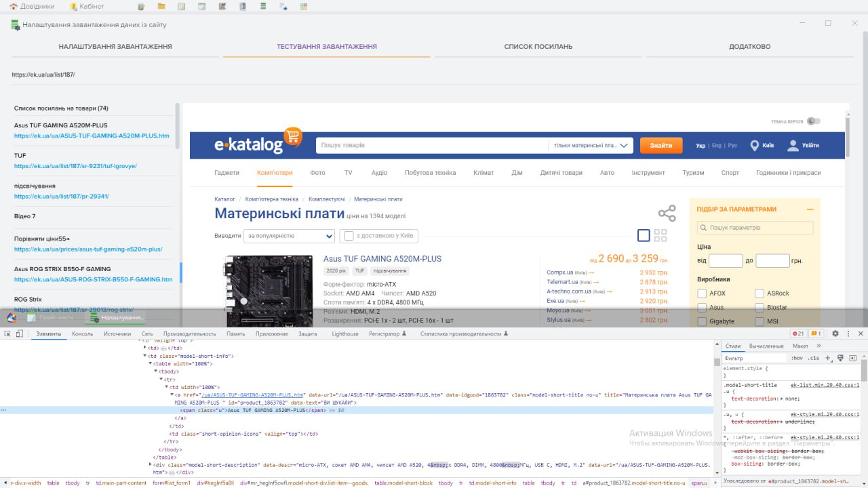Open the тільки материнські плати search scope dropdown

click(x=590, y=146)
